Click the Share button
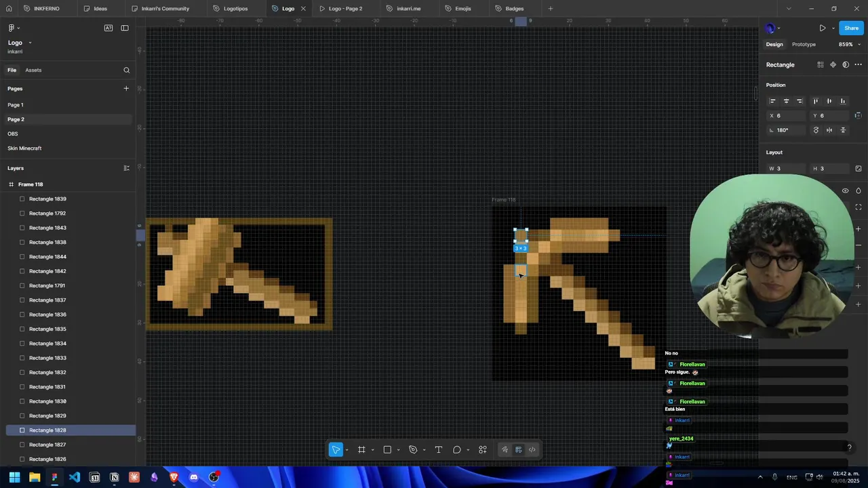 pyautogui.click(x=851, y=28)
